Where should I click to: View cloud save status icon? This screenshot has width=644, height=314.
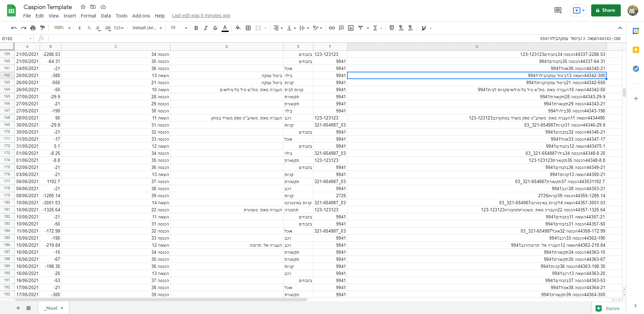point(103,7)
